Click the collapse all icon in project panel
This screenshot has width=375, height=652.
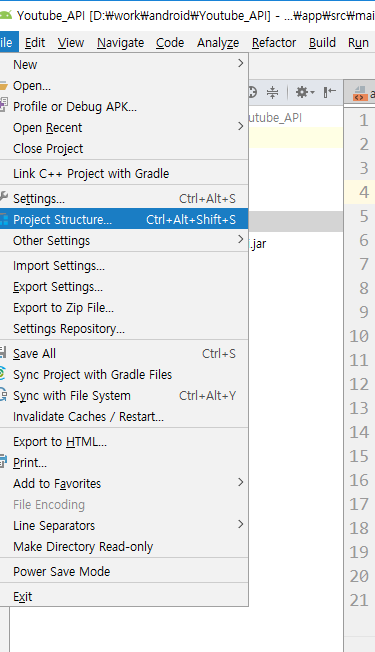[272, 92]
